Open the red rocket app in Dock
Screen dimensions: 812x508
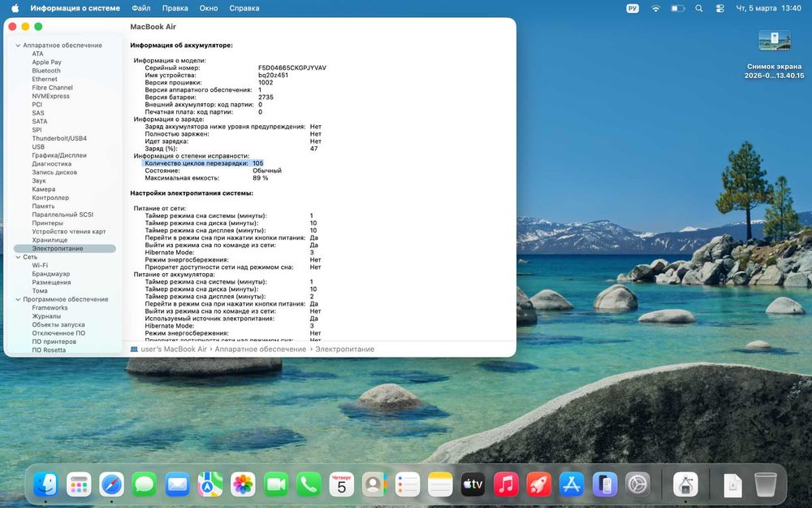coord(539,484)
